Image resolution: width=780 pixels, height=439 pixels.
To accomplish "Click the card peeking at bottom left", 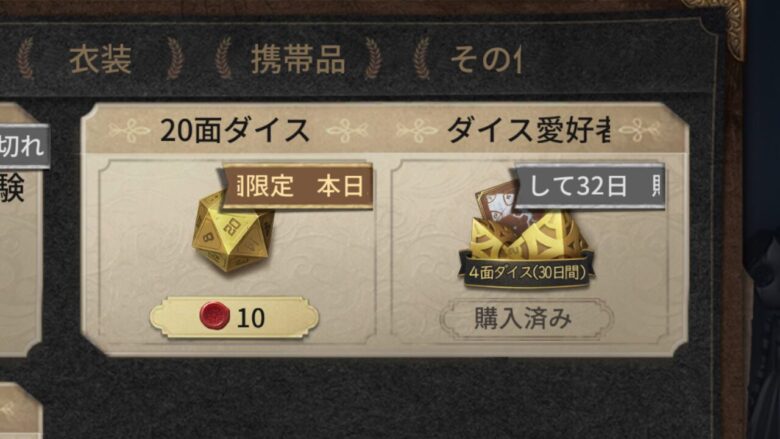I will (x=20, y=411).
